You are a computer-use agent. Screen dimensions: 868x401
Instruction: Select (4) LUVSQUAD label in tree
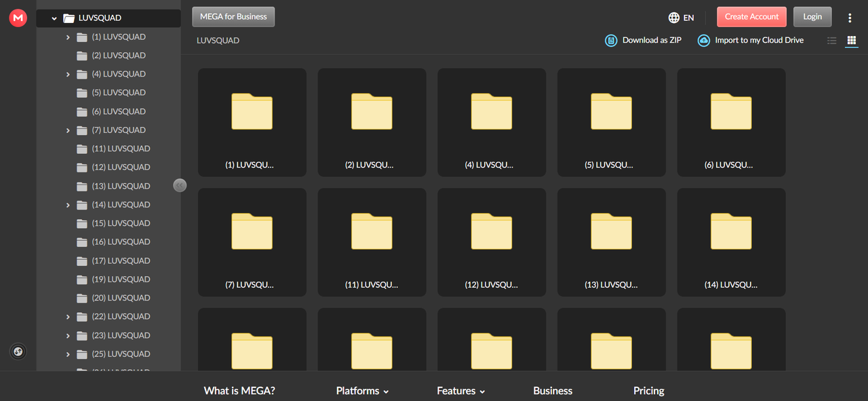pos(119,74)
